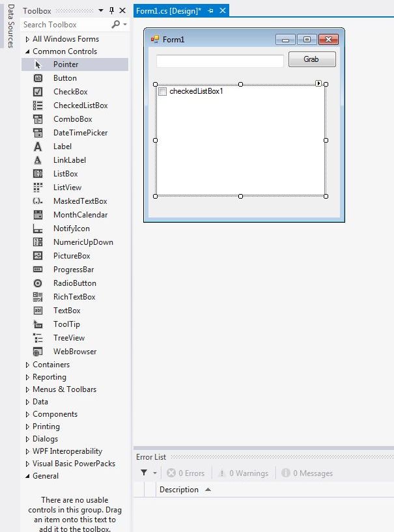
Task: Expand Menus & Toolbars group
Action: click(x=27, y=389)
